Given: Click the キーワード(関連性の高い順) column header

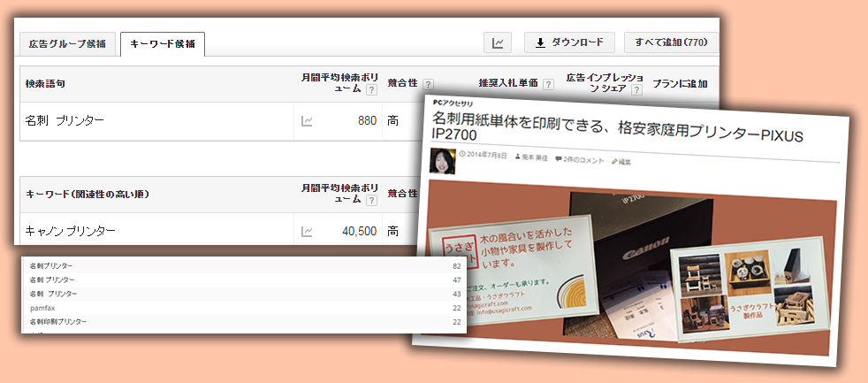Looking at the screenshot, I should point(88,195).
